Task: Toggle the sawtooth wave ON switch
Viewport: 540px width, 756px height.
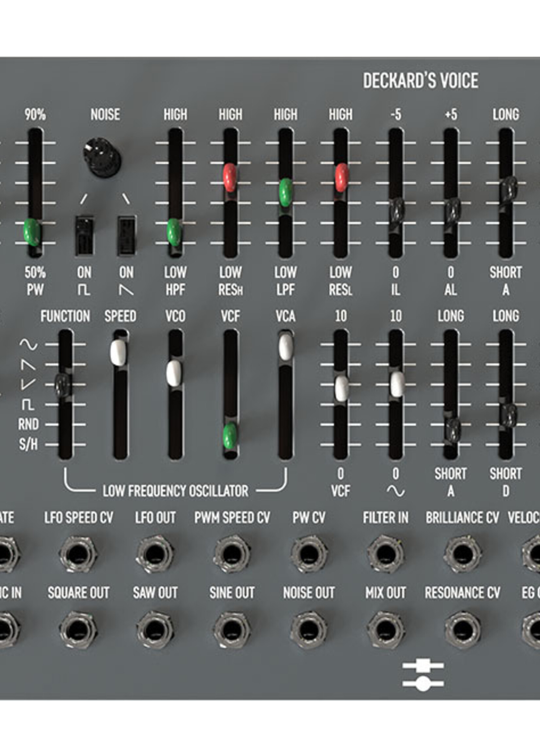Action: point(127,236)
